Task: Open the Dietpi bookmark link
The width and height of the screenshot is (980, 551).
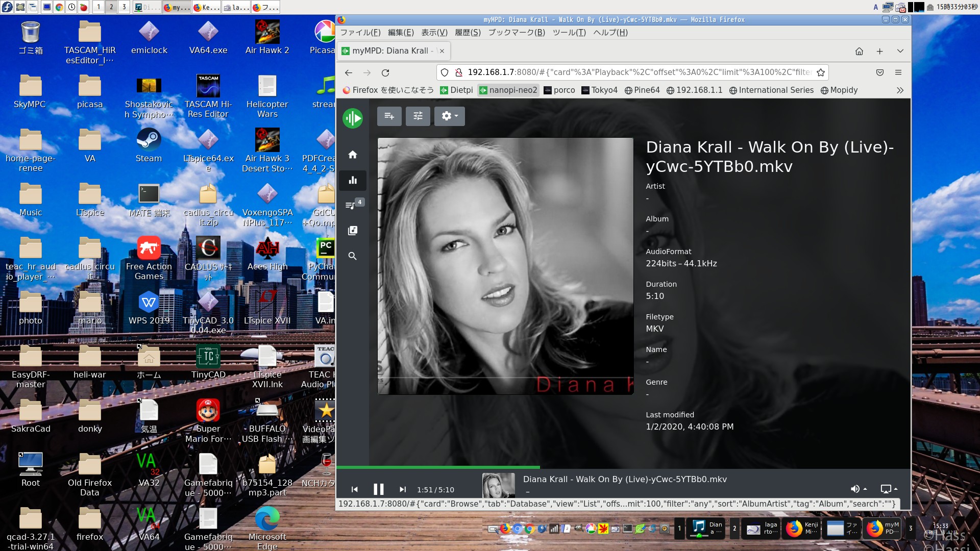Action: point(456,90)
